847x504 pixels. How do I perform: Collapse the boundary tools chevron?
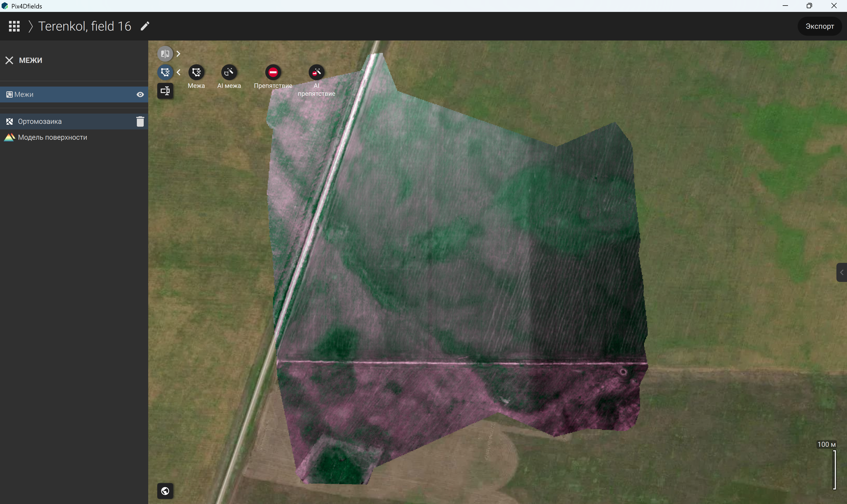(x=178, y=72)
